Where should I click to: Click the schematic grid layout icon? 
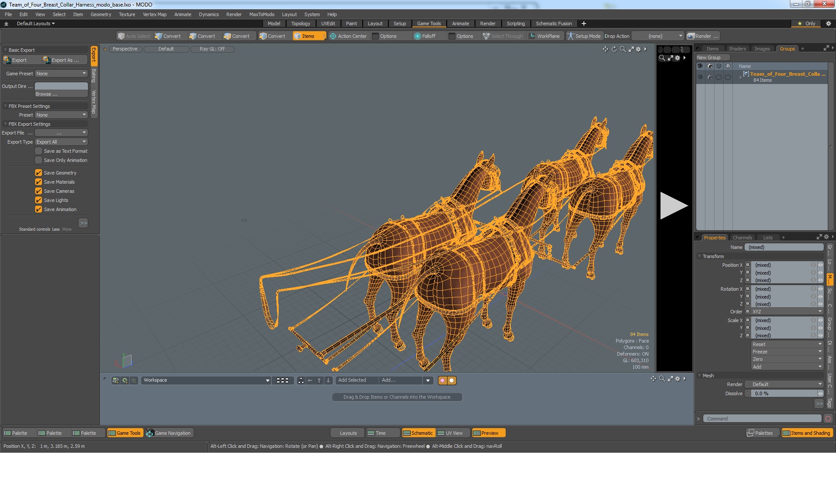click(x=283, y=380)
